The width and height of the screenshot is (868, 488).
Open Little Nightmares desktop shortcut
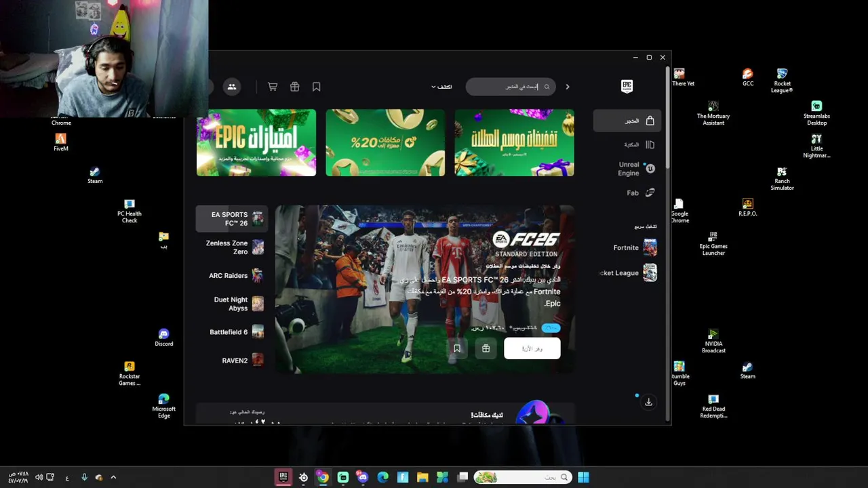(816, 146)
